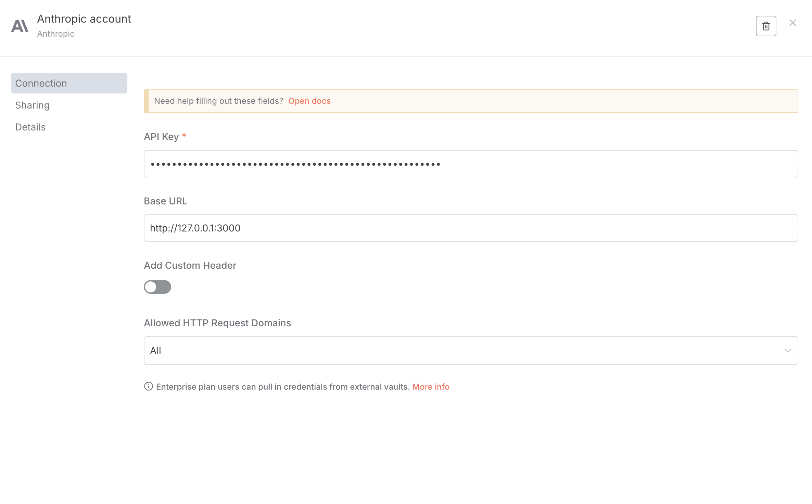The image size is (812, 504).
Task: Switch to the Connection tab
Action: (69, 83)
